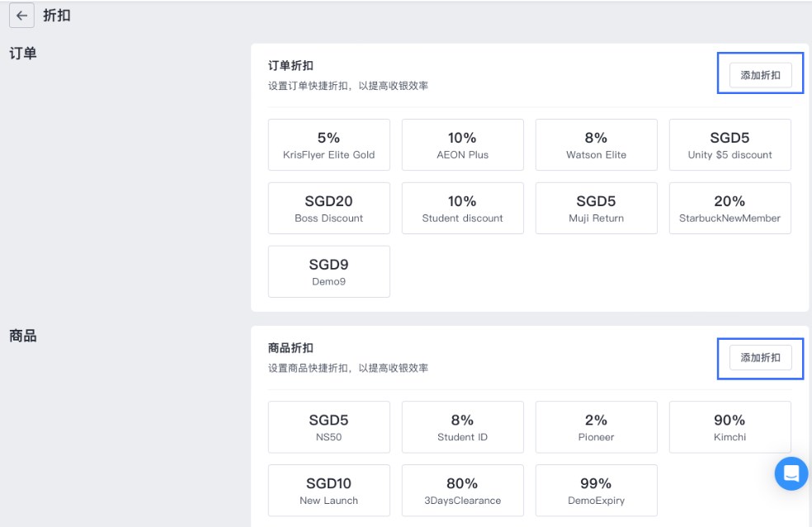
Task: Click the 3DaysClearance 80% discount
Action: [462, 490]
